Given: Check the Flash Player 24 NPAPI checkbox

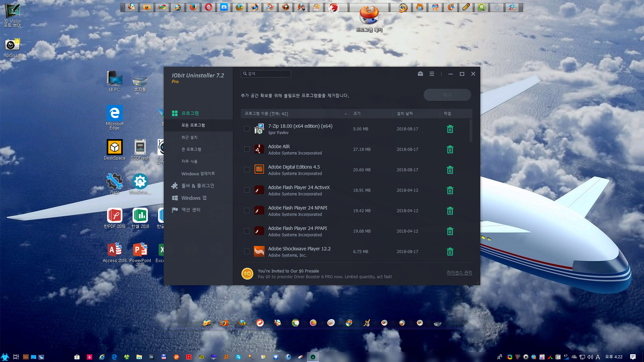Looking at the screenshot, I should tap(247, 210).
